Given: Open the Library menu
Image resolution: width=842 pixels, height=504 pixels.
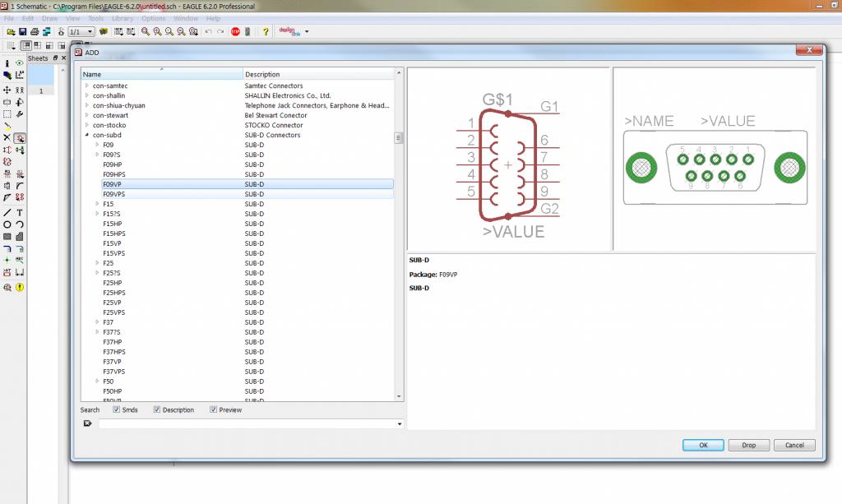Looking at the screenshot, I should [122, 18].
